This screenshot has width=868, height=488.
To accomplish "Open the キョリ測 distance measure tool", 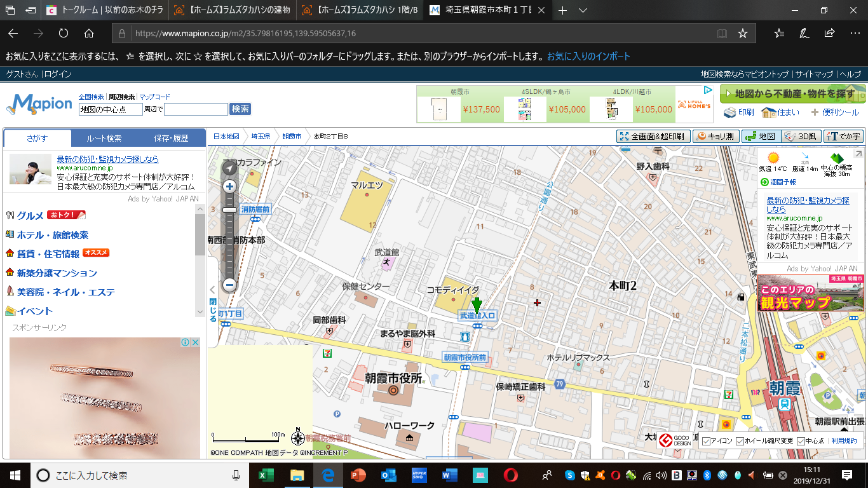I will [715, 136].
